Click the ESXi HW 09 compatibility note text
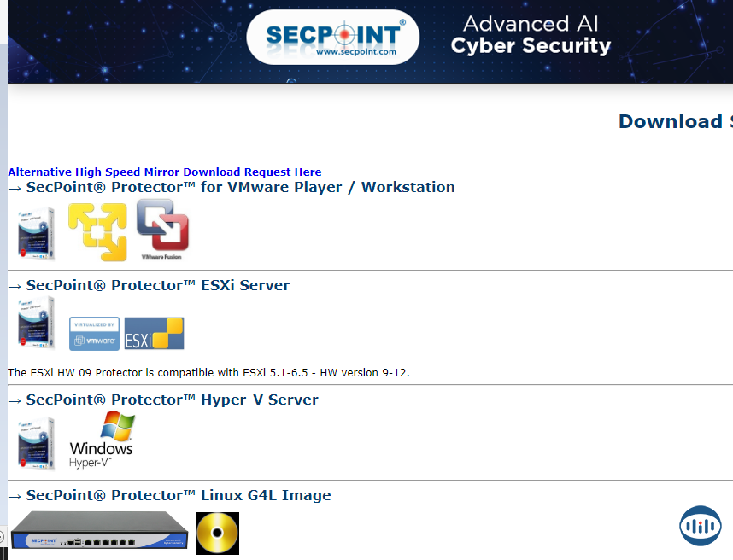The image size is (733, 560). pos(208,373)
